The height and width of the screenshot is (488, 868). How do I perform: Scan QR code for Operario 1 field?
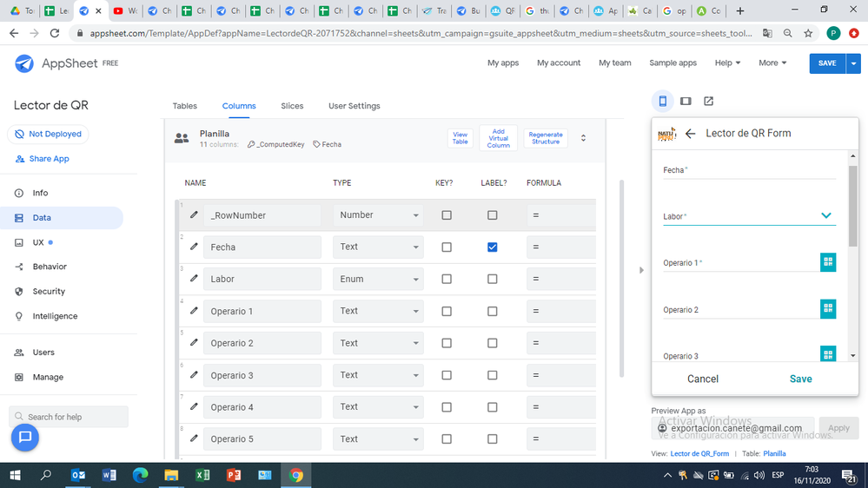827,262
